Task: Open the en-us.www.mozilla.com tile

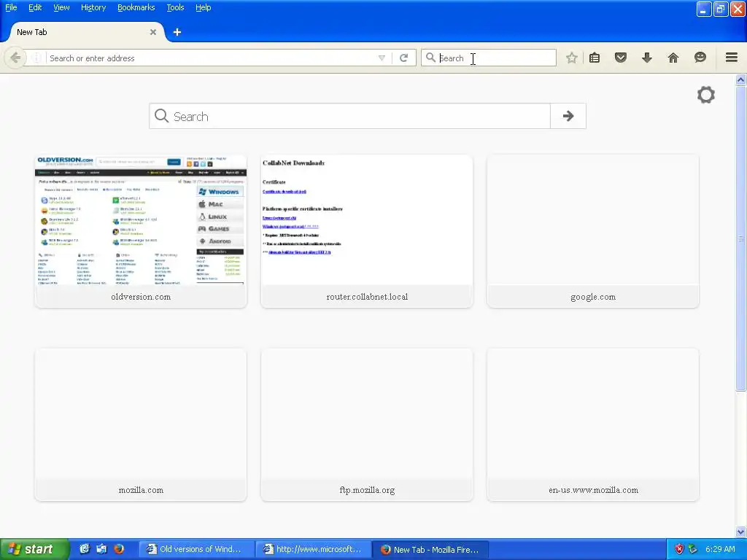Action: point(593,425)
